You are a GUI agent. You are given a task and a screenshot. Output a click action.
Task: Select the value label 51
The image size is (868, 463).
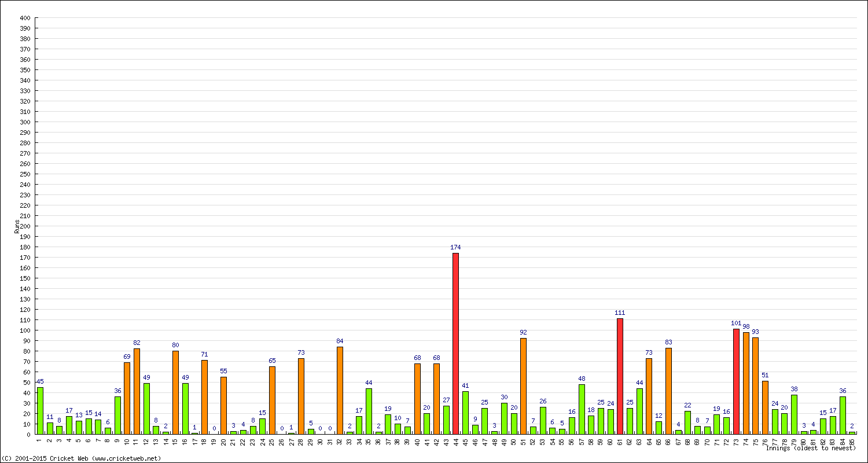765,376
